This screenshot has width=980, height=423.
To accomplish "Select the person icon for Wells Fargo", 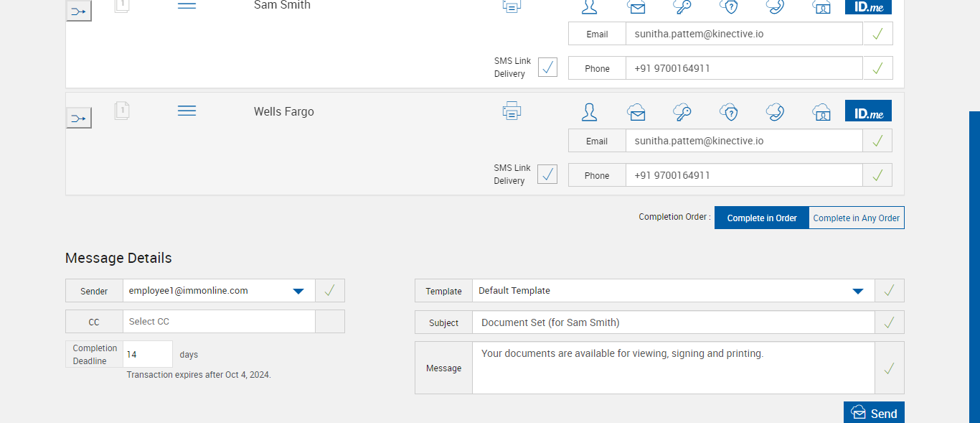I will click(589, 112).
